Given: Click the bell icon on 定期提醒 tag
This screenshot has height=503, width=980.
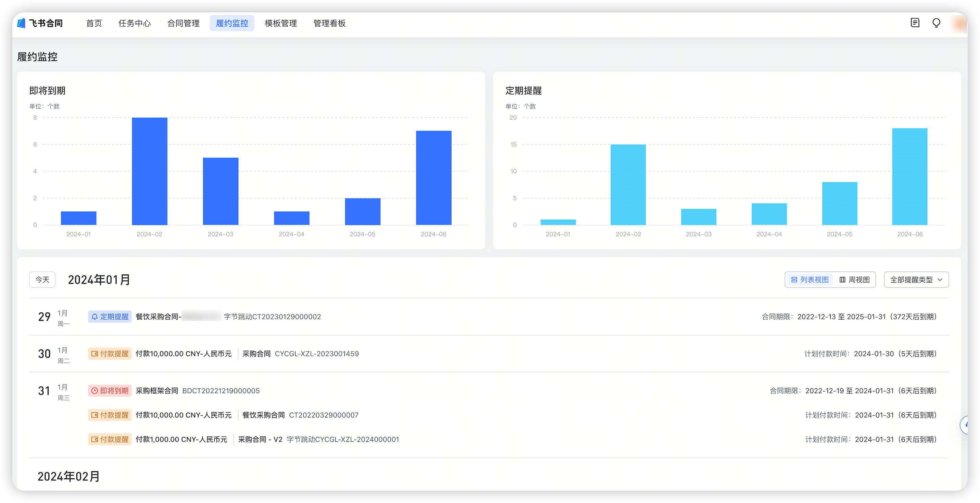Looking at the screenshot, I should click(95, 317).
